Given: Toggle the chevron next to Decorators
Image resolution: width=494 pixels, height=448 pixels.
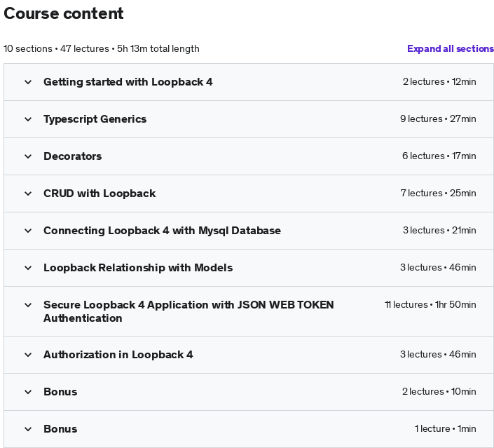Looking at the screenshot, I should [x=28, y=156].
